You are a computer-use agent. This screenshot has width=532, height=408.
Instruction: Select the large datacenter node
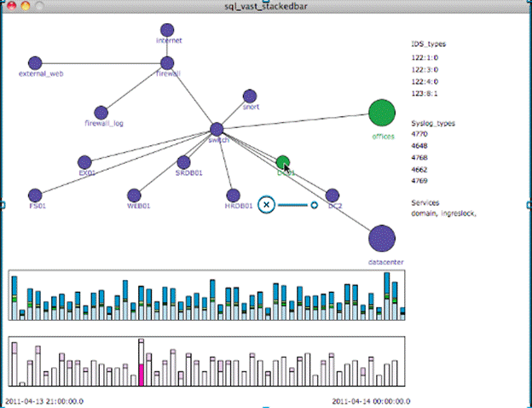(x=382, y=239)
